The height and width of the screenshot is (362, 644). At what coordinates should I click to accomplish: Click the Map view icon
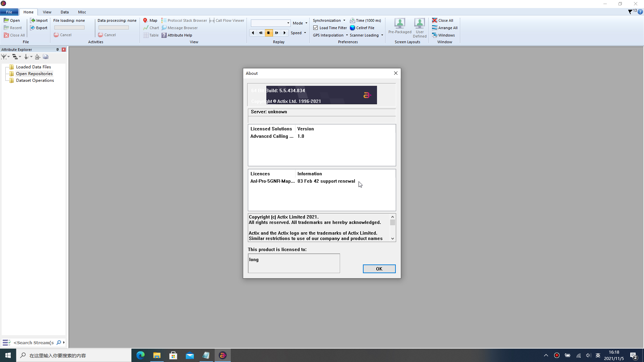(x=145, y=20)
